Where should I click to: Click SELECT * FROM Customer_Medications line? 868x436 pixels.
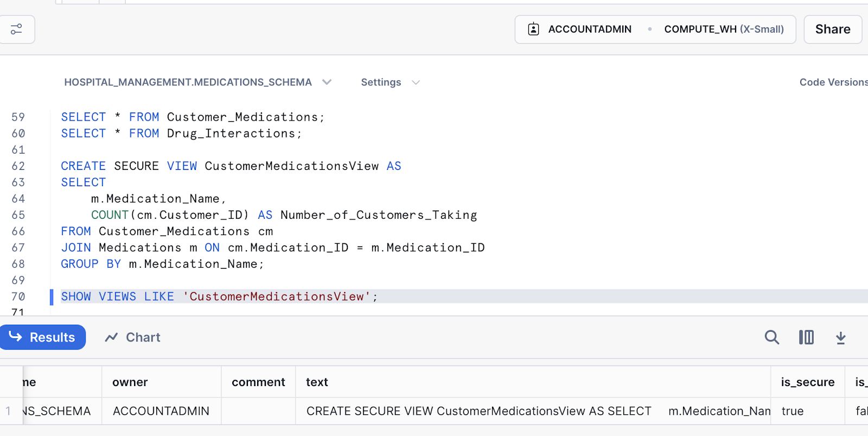193,117
